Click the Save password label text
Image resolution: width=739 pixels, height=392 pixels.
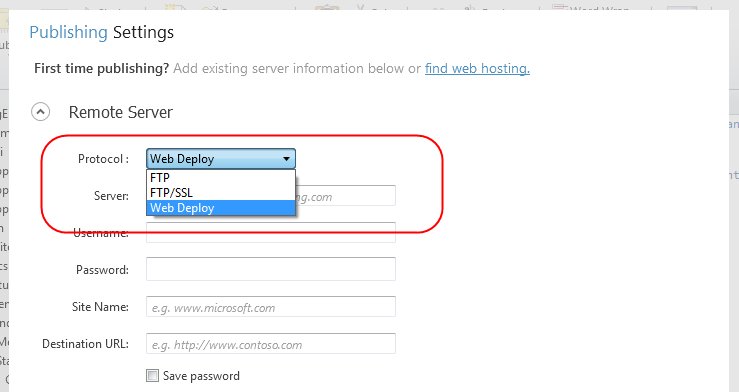click(x=201, y=376)
